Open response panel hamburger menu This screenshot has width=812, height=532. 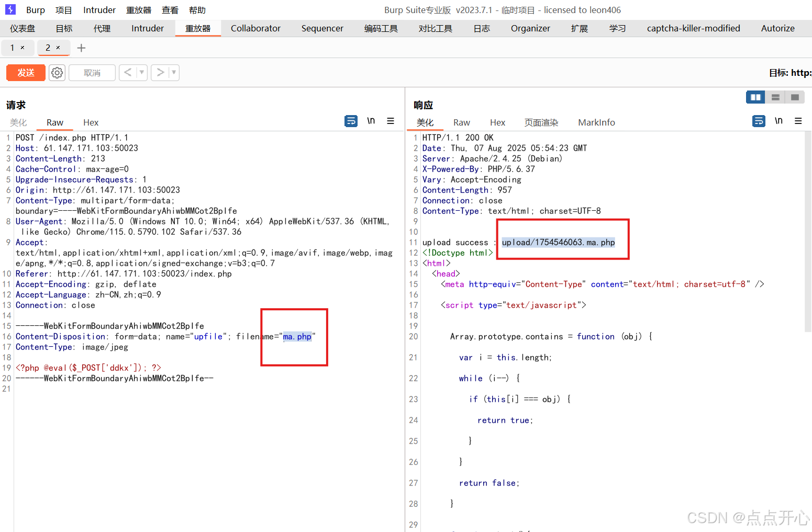tap(798, 121)
